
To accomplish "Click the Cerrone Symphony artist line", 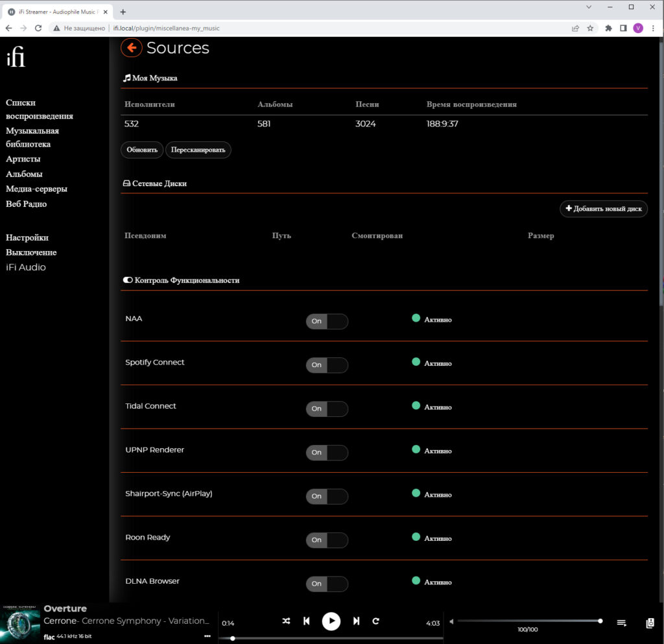I will point(126,621).
